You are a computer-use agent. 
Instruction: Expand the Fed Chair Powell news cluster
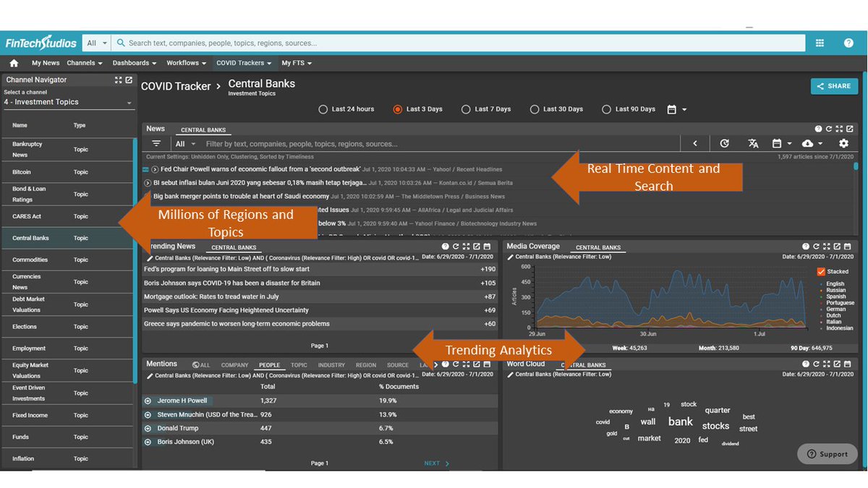pyautogui.click(x=155, y=169)
